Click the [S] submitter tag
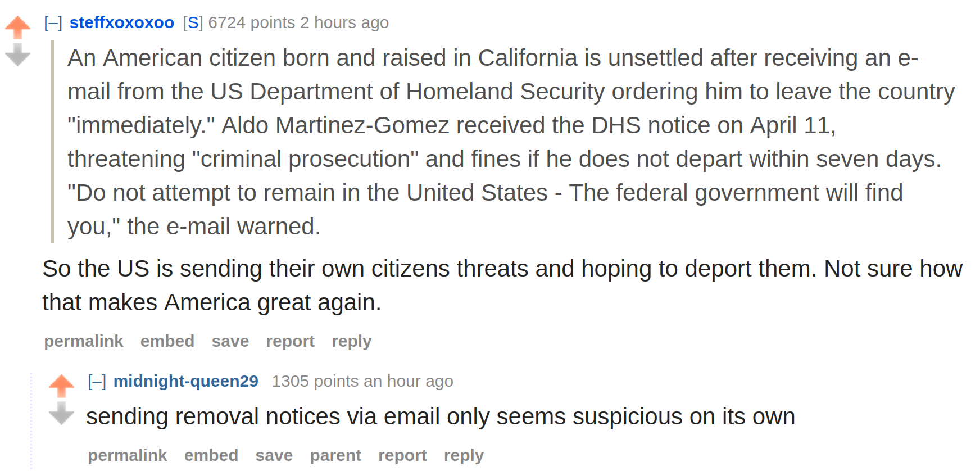This screenshot has height=471, width=980. tap(193, 22)
